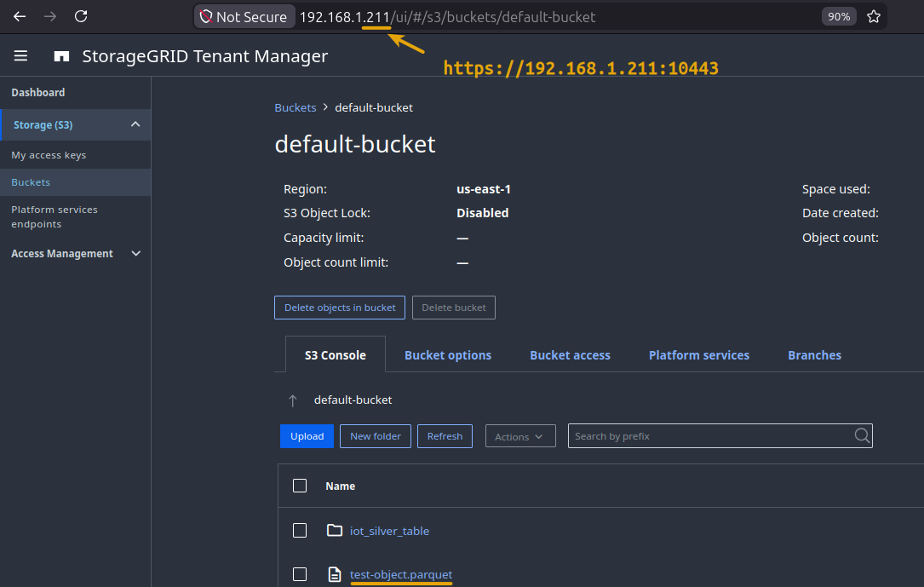This screenshot has height=587, width=924.
Task: Open Dashboard in the sidebar
Action: tap(38, 93)
